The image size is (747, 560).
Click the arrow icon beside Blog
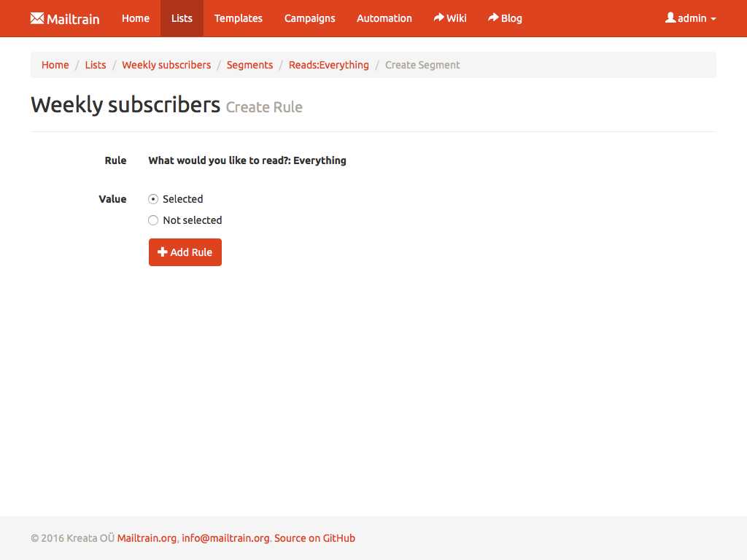point(494,18)
